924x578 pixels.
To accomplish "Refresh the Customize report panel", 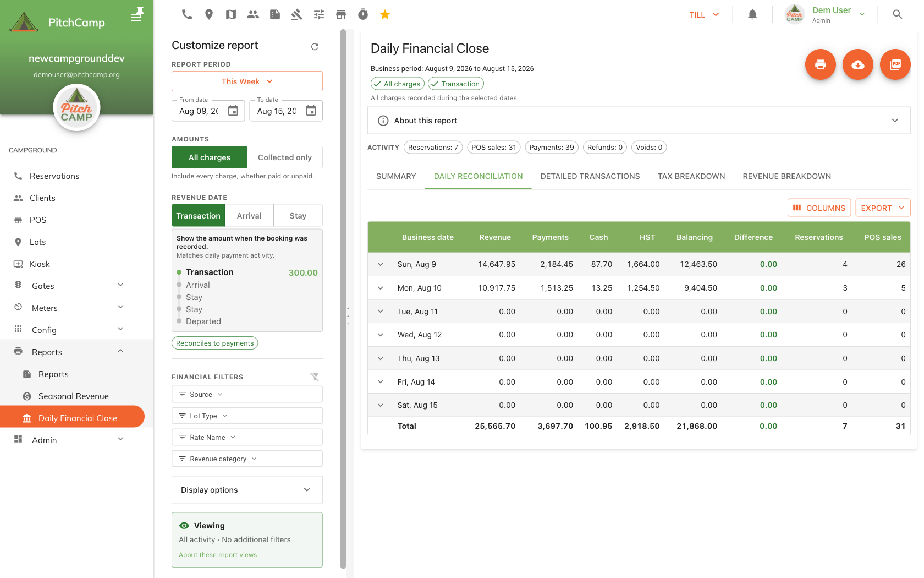I will 315,46.
